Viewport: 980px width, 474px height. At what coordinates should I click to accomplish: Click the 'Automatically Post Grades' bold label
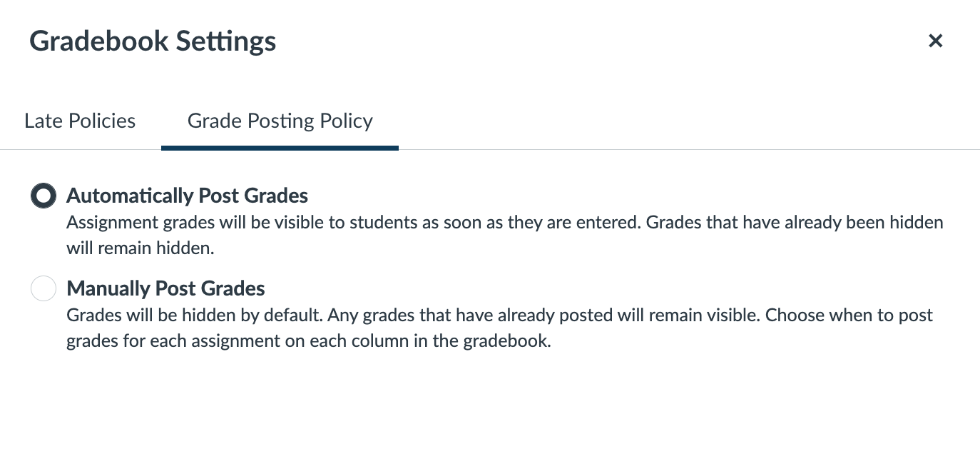point(187,196)
